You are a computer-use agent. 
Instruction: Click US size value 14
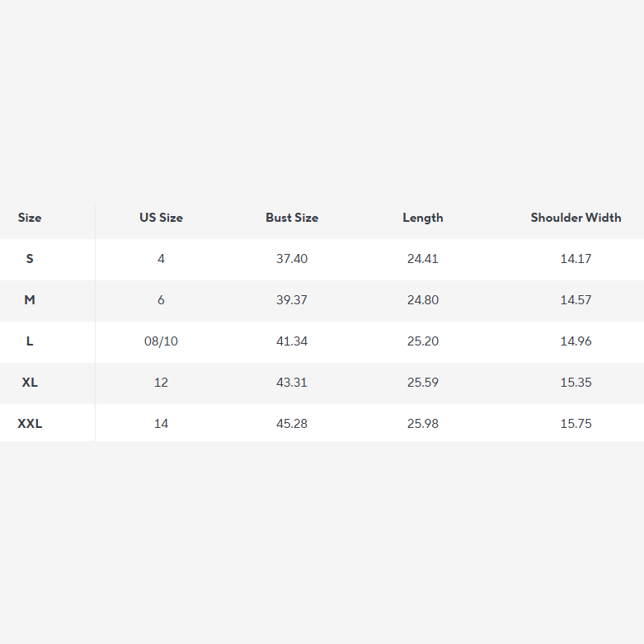coord(161,424)
